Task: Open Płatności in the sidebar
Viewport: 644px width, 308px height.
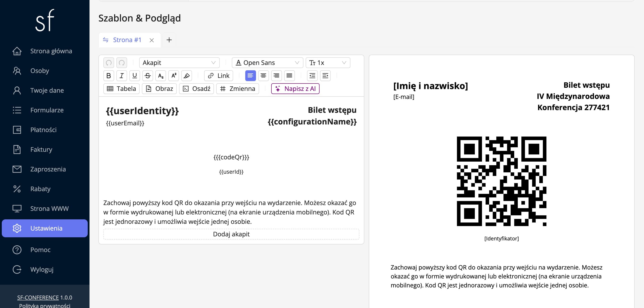Action: click(x=45, y=130)
